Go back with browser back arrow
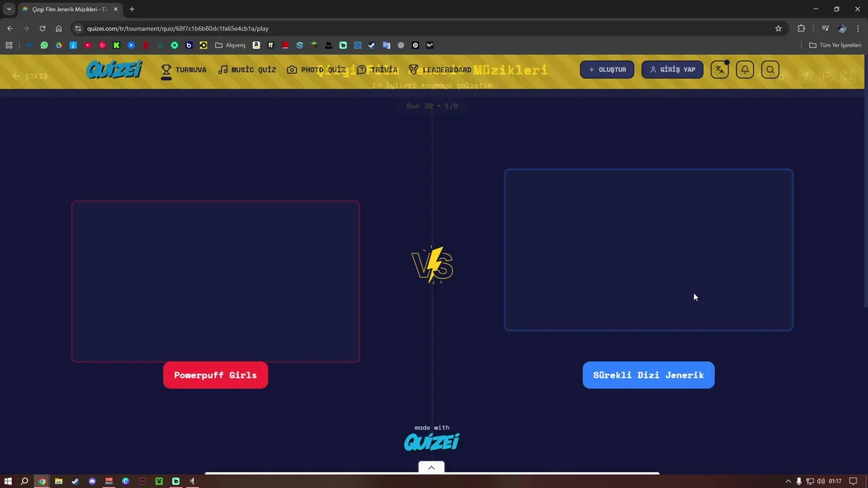 tap(9, 28)
